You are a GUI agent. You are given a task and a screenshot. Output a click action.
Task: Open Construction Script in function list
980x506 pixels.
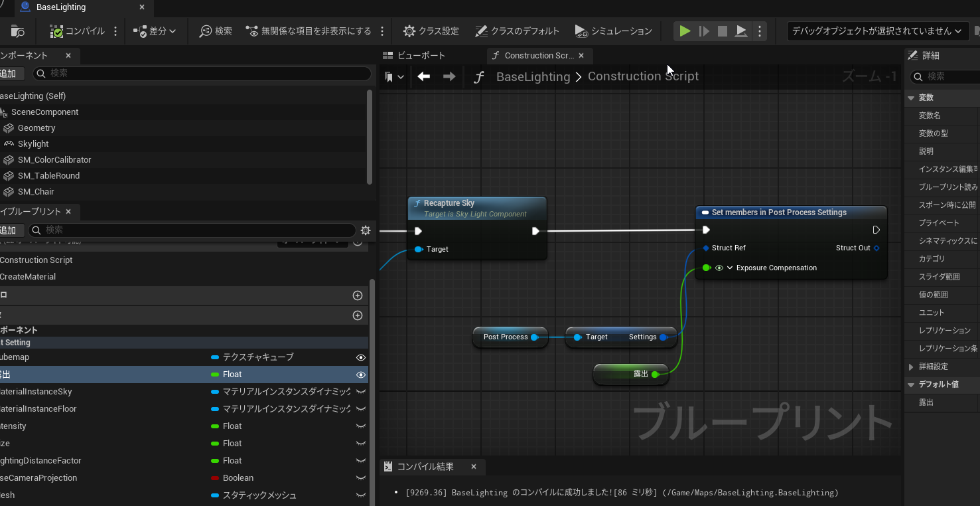(x=36, y=260)
